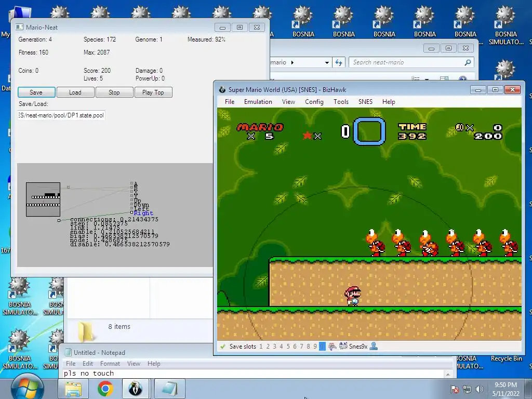Click the dolphin icon in BizHawk status bar
The width and height of the screenshot is (532, 399).
point(332,347)
